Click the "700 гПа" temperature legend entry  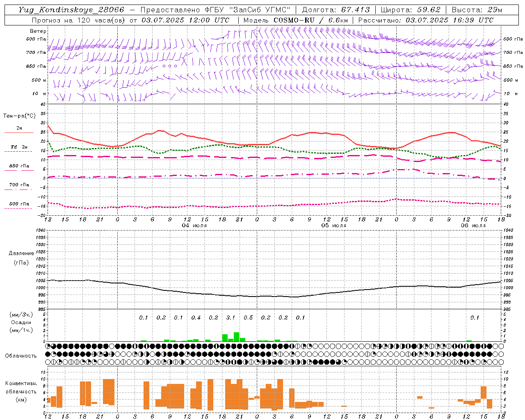click(19, 185)
